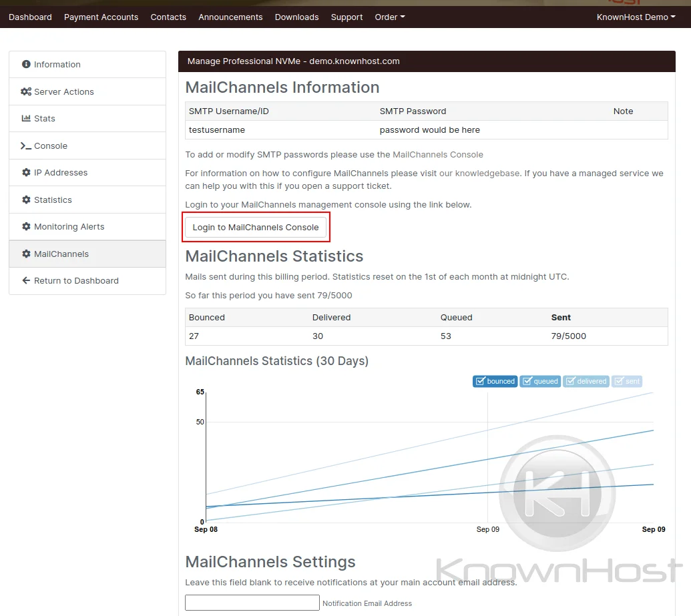This screenshot has height=616, width=691.
Task: Select Information in the sidebar menu
Action: [x=87, y=64]
